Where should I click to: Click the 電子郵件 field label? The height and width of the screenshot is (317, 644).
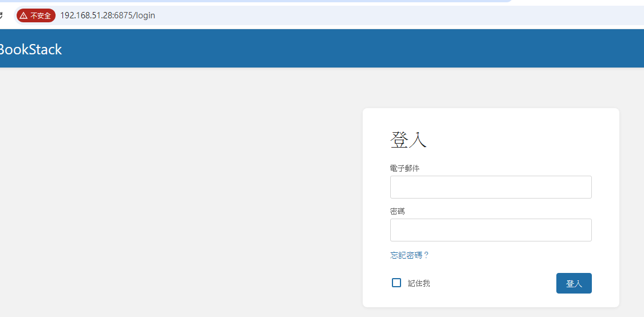coord(405,168)
